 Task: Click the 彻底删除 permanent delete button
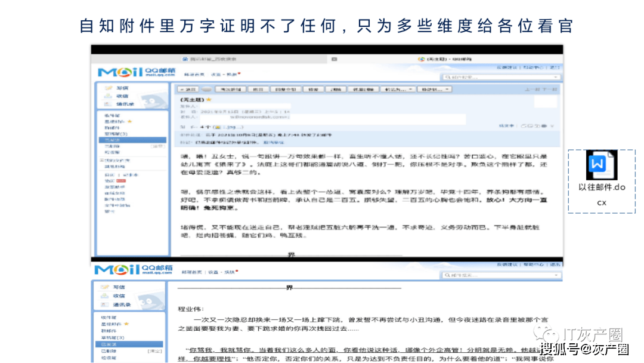coord(364,89)
